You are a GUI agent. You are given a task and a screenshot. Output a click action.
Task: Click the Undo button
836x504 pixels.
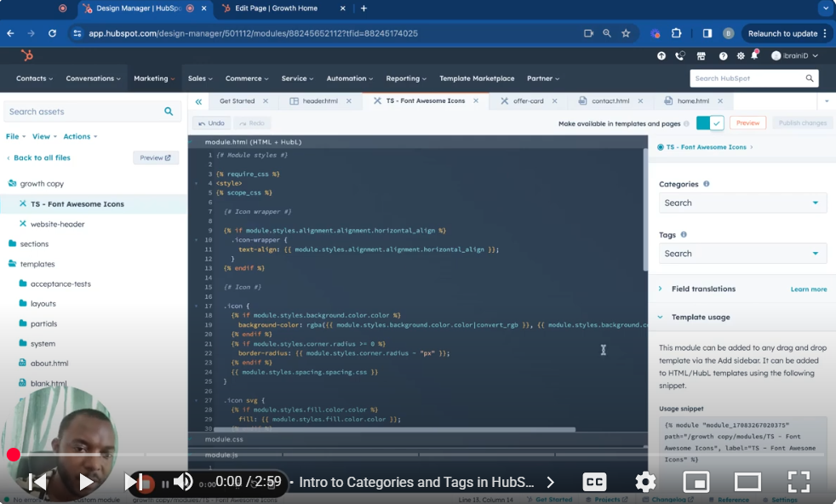[x=211, y=123]
